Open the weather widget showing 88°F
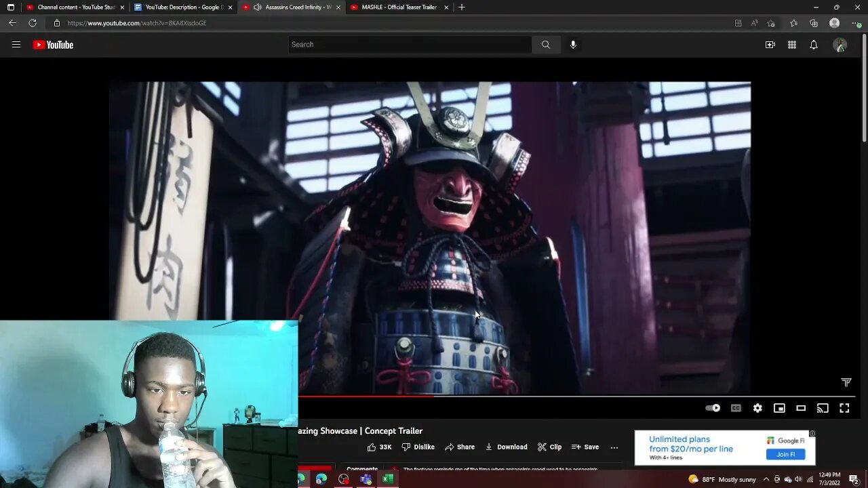The image size is (868, 488). coord(722,479)
